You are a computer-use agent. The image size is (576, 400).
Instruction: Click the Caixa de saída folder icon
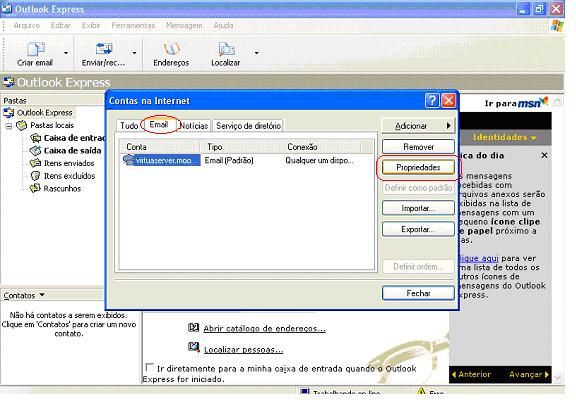[x=35, y=151]
